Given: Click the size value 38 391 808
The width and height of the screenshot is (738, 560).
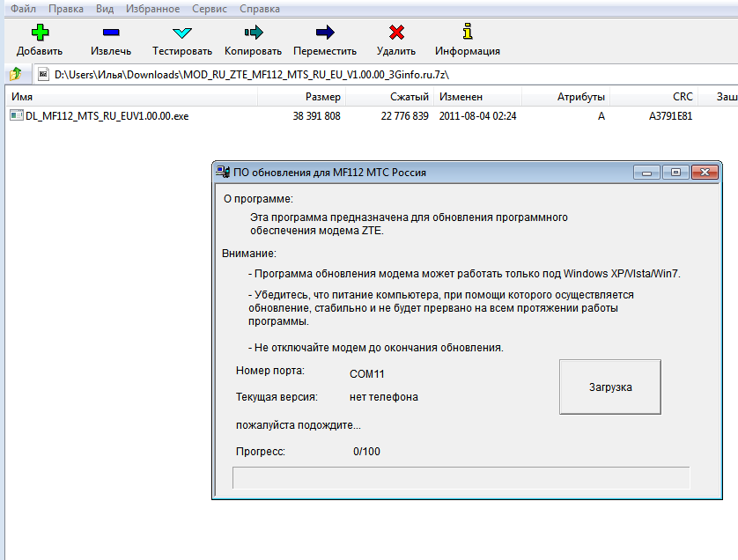Looking at the screenshot, I should (x=316, y=115).
